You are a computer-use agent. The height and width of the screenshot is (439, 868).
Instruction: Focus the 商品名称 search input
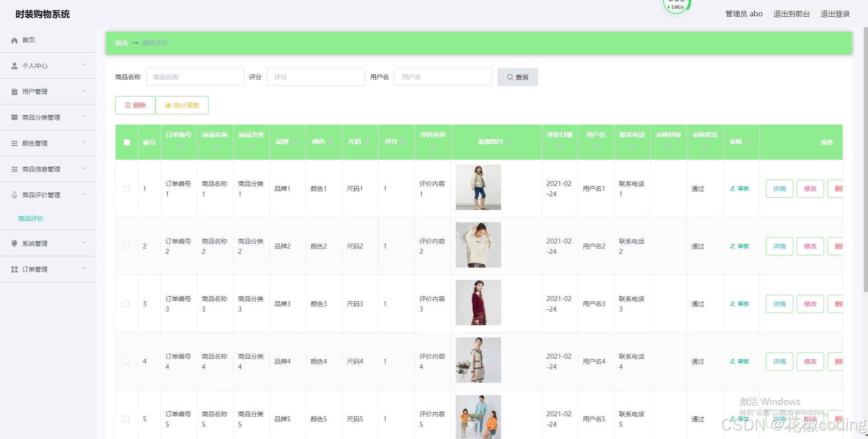click(195, 77)
